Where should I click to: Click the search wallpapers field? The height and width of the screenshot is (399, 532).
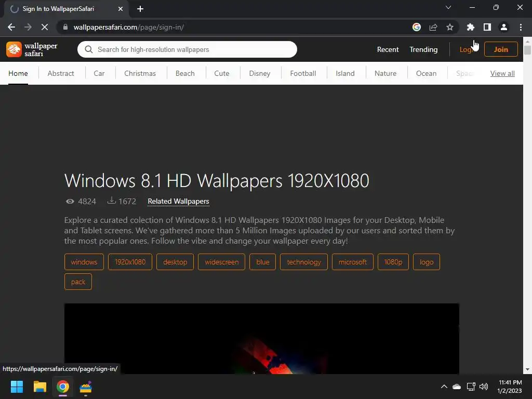[187, 49]
